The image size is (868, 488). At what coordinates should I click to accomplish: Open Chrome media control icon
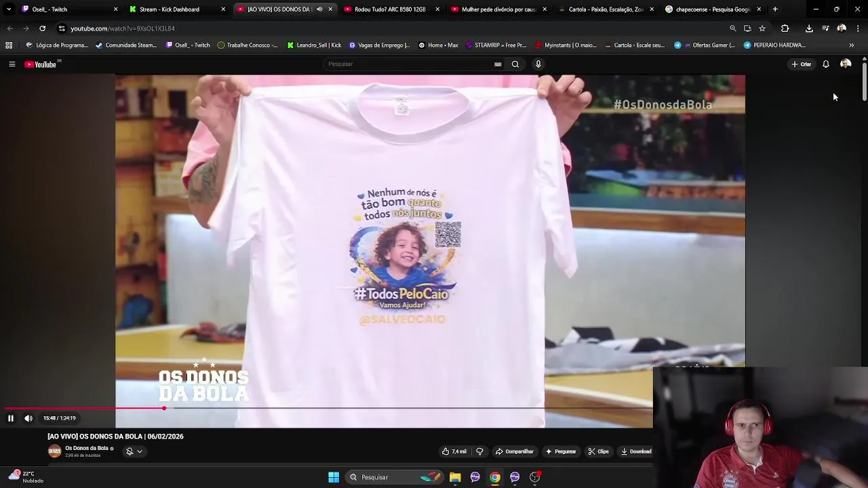click(825, 28)
